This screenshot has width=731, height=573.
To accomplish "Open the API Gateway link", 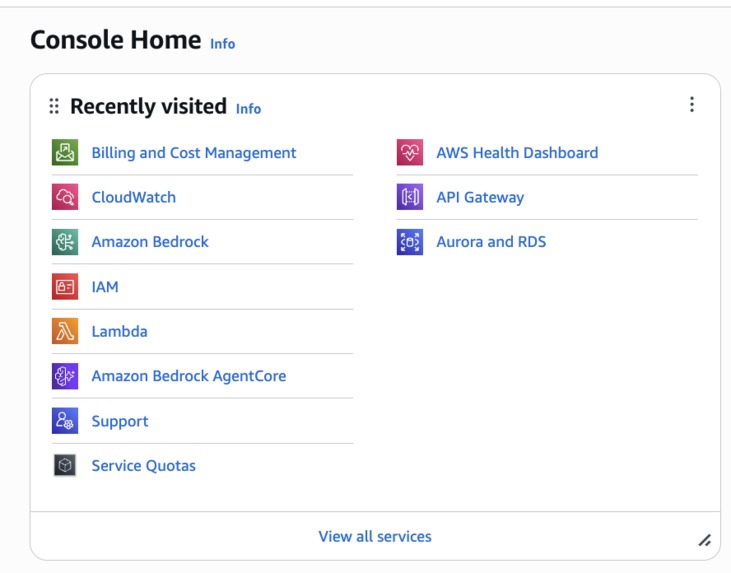I will click(x=480, y=197).
